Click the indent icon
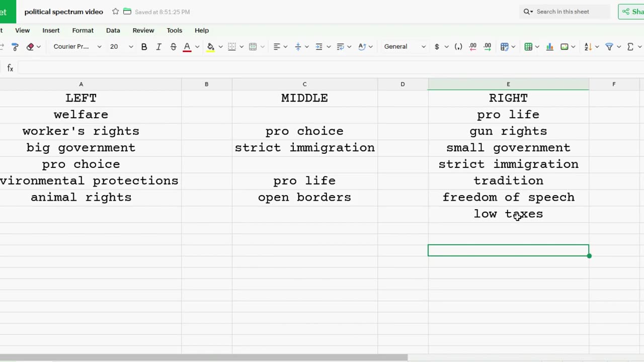Image resolution: width=644 pixels, height=362 pixels. point(319,47)
